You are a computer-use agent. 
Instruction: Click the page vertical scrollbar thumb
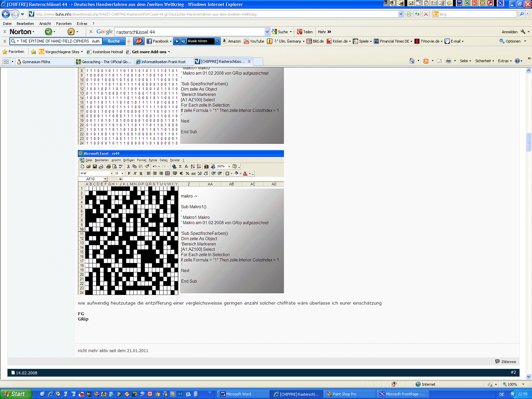click(529, 142)
